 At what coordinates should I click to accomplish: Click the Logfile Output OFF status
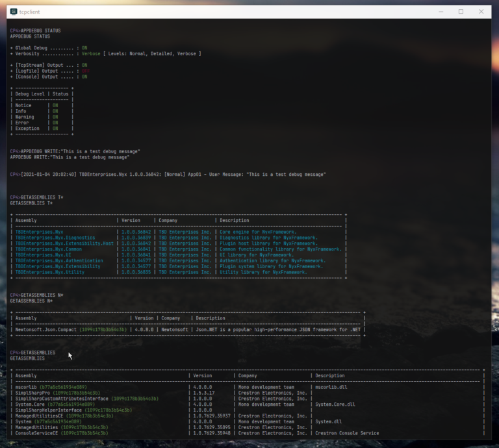tap(84, 71)
